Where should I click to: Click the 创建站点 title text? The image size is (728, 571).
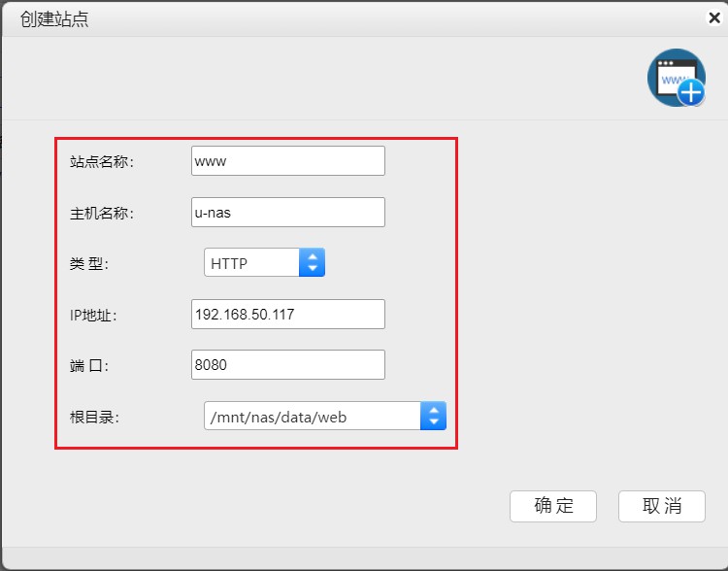54,18
